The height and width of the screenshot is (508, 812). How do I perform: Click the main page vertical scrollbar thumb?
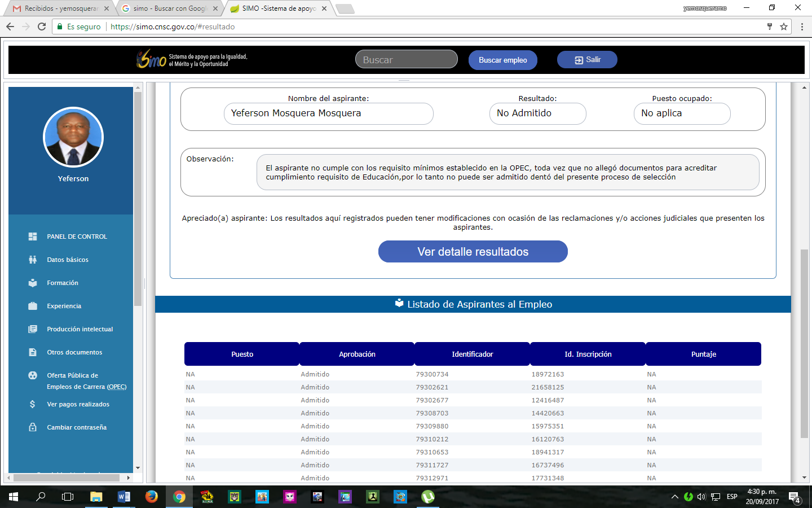[x=804, y=343]
